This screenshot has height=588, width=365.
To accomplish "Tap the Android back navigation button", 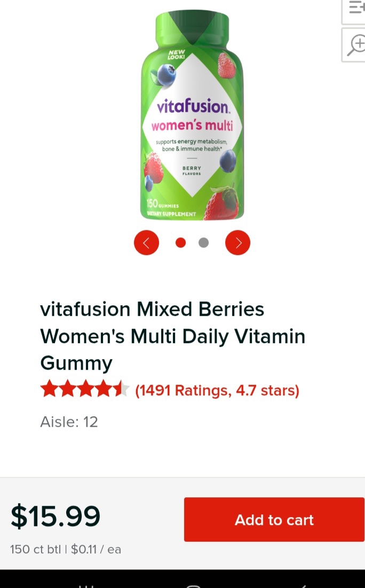I will click(303, 585).
